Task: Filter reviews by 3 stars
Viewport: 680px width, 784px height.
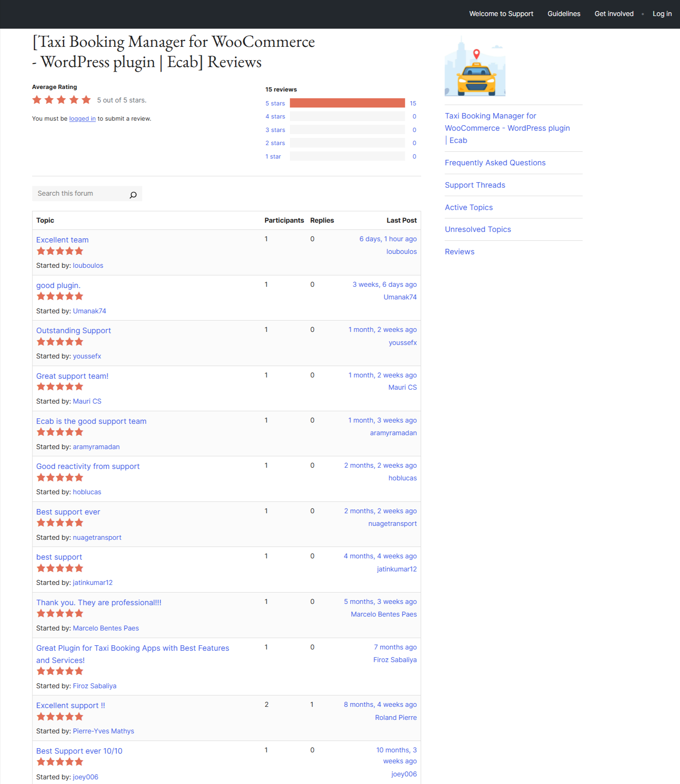Action: [x=275, y=130]
